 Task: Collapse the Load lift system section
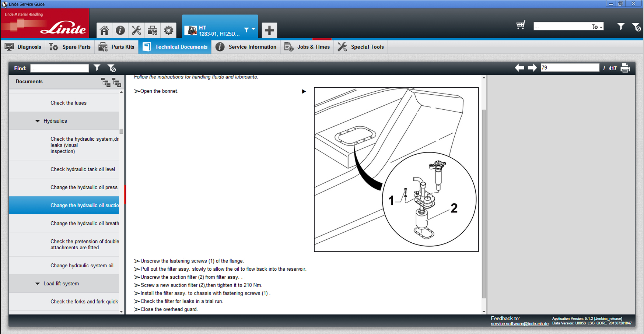[x=38, y=284]
